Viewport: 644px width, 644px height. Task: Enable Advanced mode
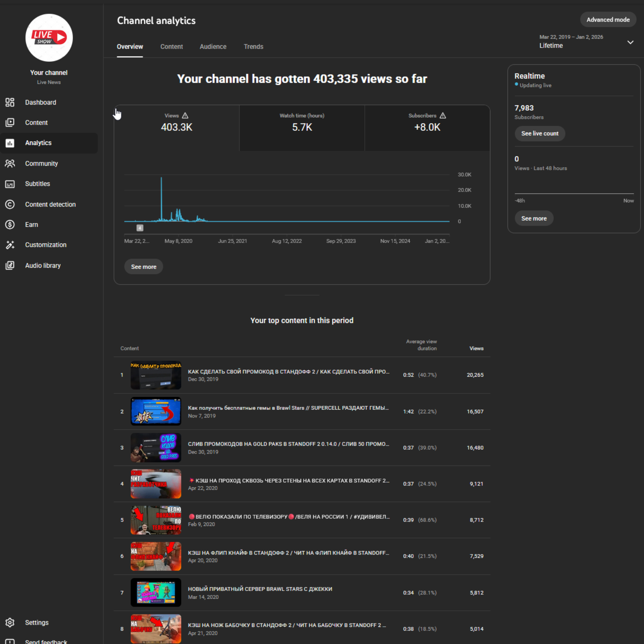pyautogui.click(x=608, y=19)
